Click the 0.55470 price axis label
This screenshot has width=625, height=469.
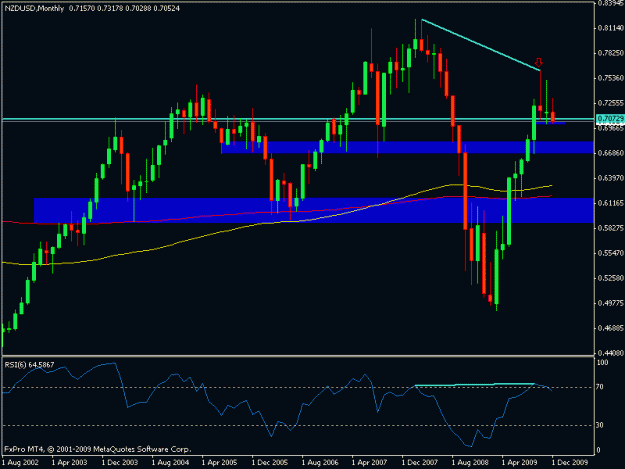pyautogui.click(x=610, y=253)
